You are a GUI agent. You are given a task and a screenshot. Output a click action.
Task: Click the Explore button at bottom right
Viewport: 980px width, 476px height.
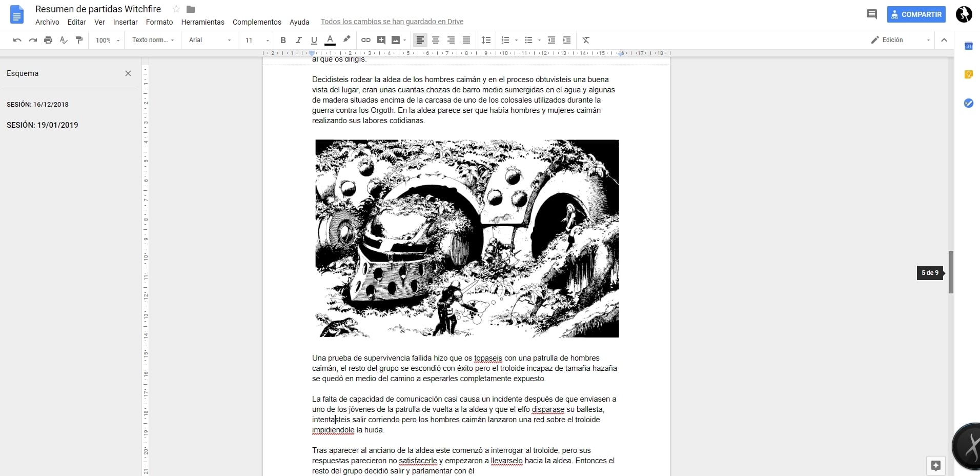tap(935, 466)
